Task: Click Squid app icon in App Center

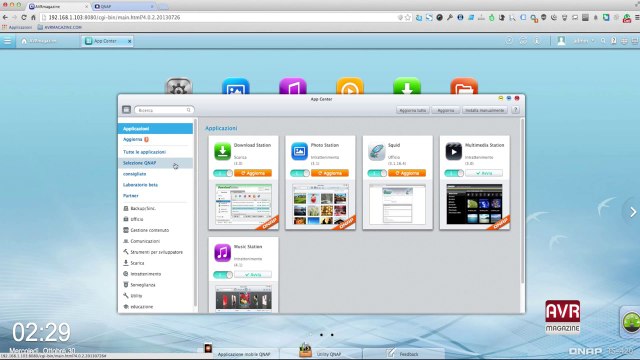Action: click(x=376, y=151)
